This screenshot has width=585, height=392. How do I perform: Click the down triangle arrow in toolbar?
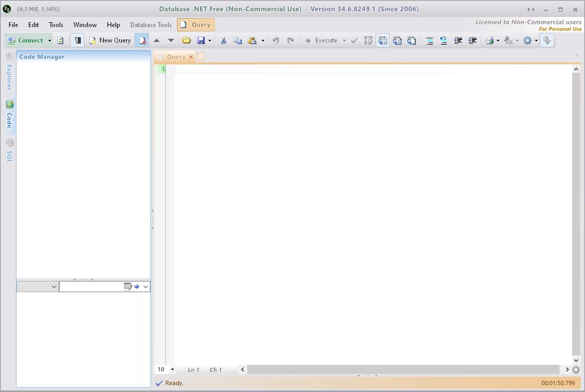coord(171,40)
